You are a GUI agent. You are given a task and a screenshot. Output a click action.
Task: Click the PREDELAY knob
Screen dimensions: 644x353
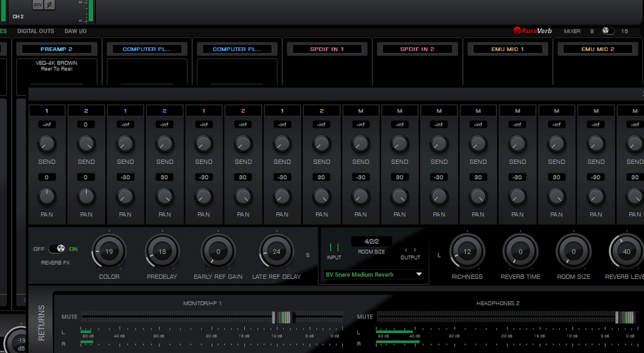click(x=162, y=251)
